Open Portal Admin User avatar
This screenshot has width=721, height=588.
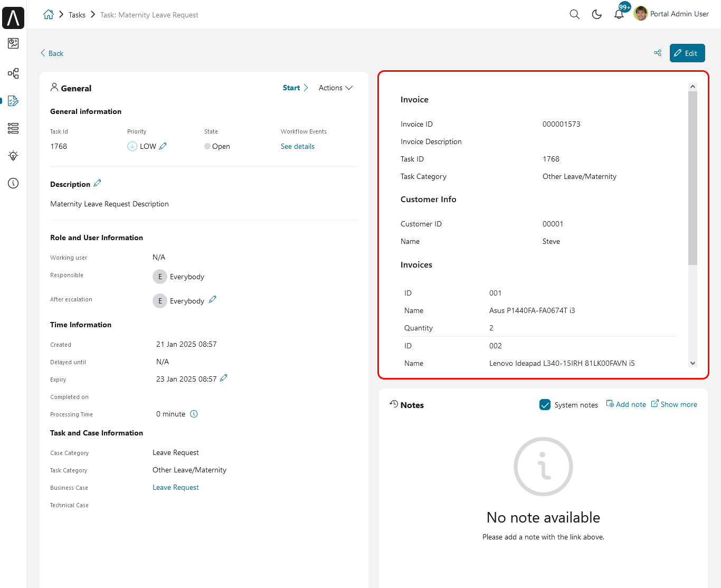click(641, 14)
